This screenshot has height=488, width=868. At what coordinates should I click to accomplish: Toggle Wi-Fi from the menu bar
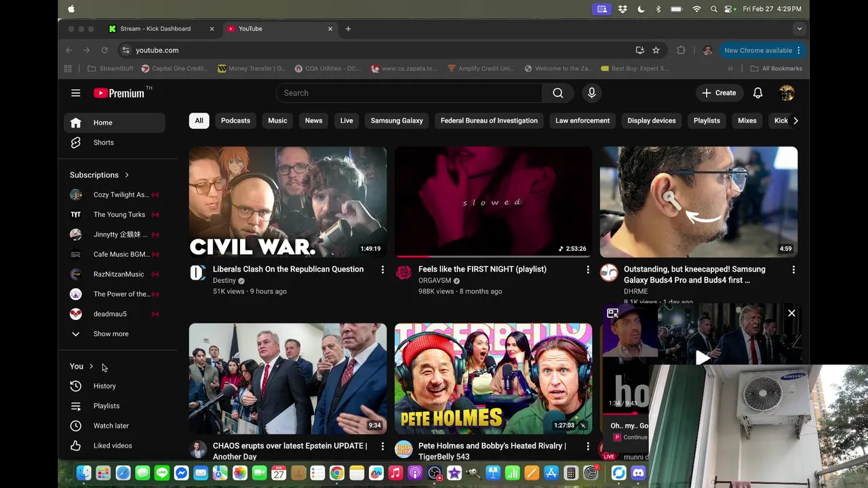point(696,9)
